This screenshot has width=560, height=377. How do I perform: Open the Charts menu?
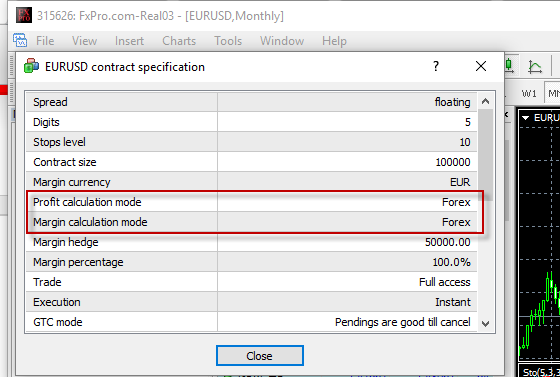click(179, 41)
